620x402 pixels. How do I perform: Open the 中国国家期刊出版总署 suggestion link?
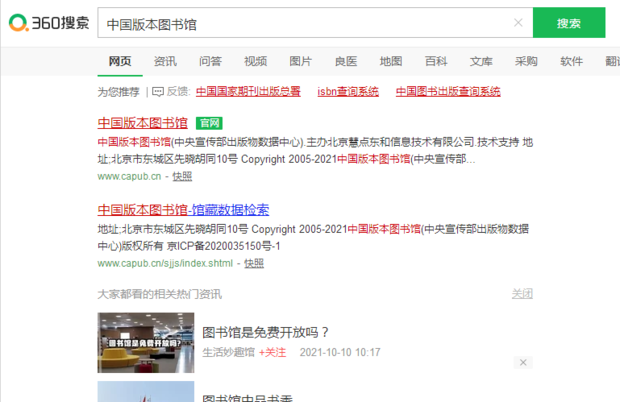pyautogui.click(x=248, y=92)
